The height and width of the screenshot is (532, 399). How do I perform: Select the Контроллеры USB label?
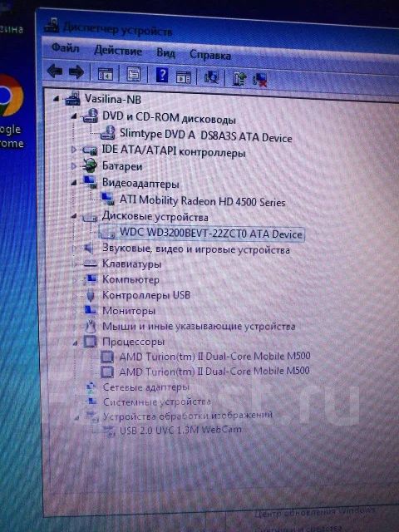coord(146,295)
